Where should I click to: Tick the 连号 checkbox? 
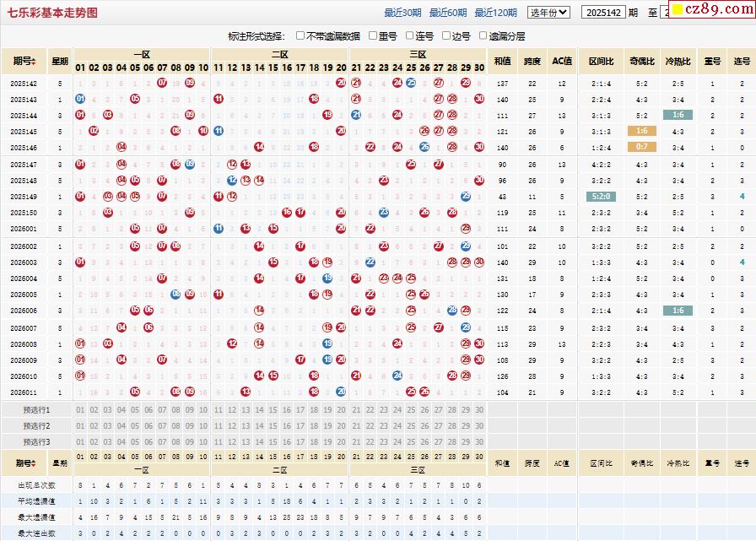pyautogui.click(x=409, y=36)
